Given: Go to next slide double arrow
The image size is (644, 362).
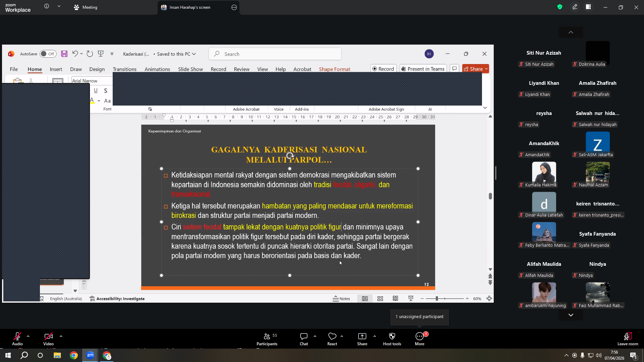Looking at the screenshot, I should (490, 283).
